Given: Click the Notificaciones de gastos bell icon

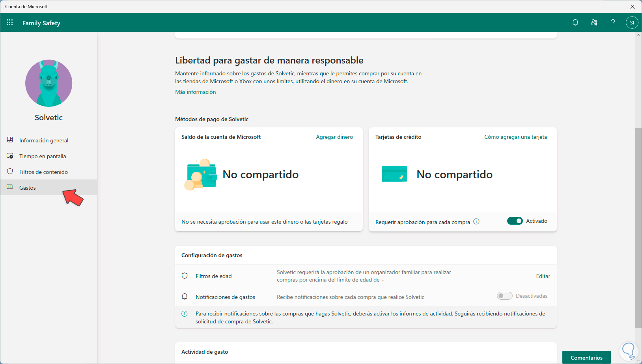Looking at the screenshot, I should click(185, 297).
